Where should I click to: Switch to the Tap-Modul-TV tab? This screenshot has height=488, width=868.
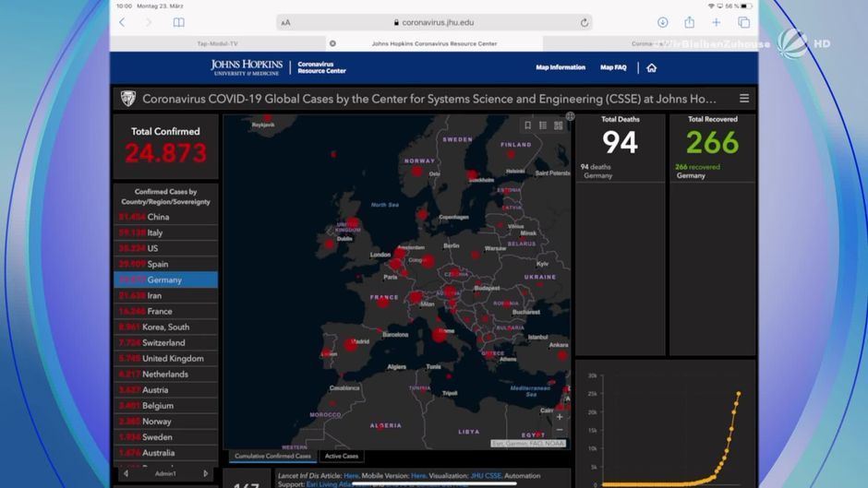click(x=218, y=43)
